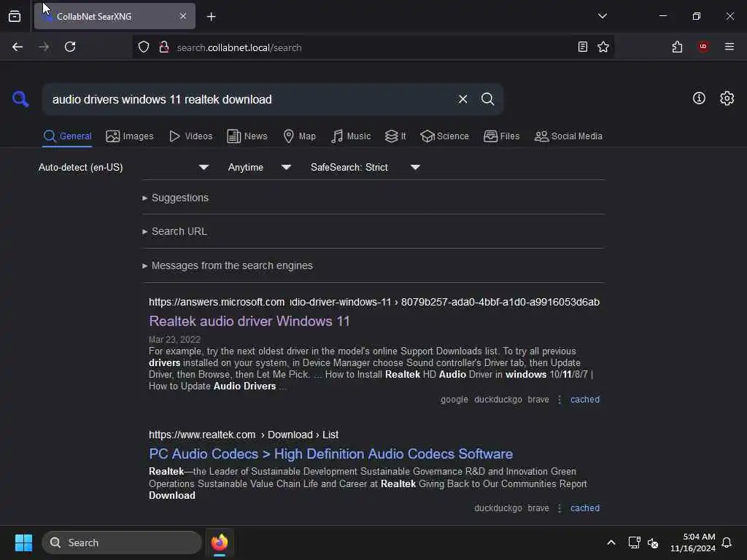The image size is (747, 560).
Task: Click into the SearXNG search query field
Action: coord(248,99)
